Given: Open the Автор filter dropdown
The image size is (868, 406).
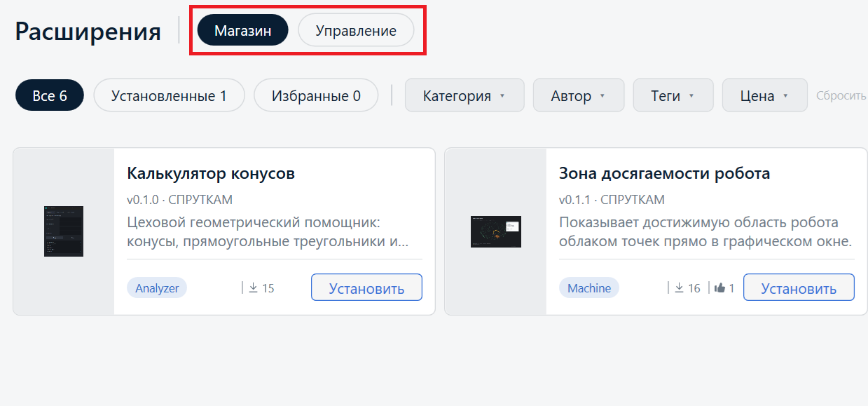Looking at the screenshot, I should (x=579, y=95).
